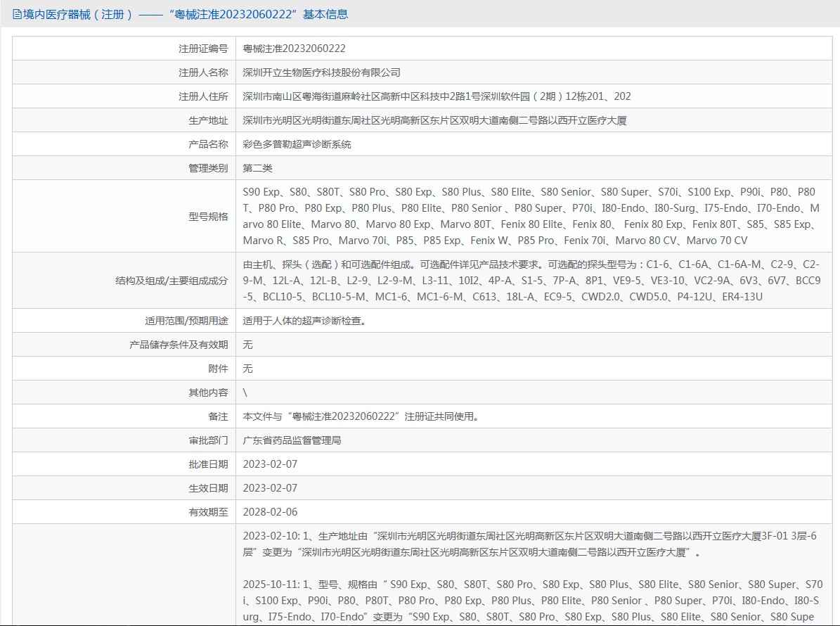Select the label 适用范围/预期用途
The width and height of the screenshot is (840, 626).
point(186,321)
